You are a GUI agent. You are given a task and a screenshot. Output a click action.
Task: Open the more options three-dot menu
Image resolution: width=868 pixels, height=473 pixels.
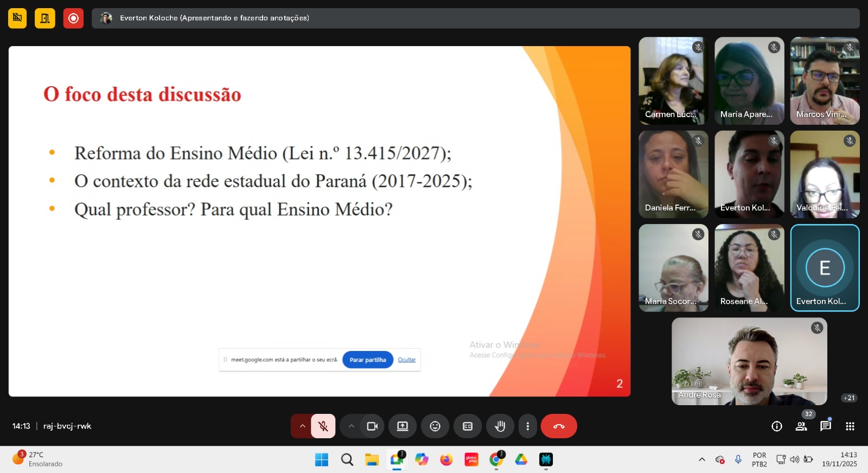528,426
